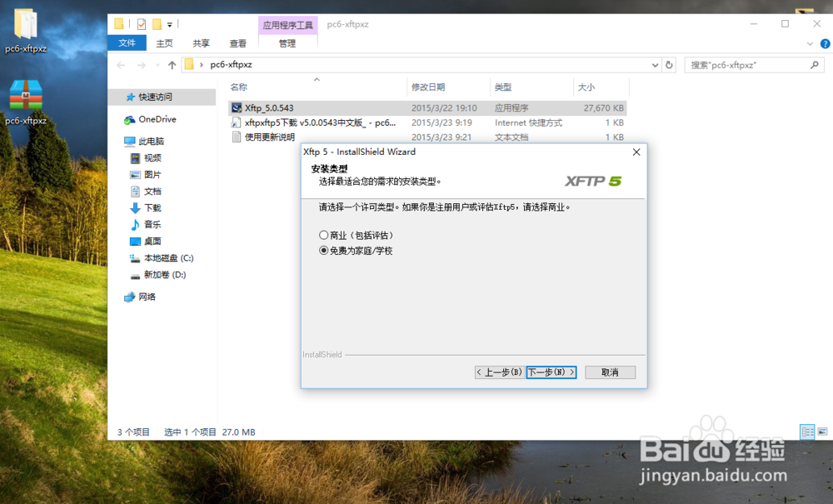Select the 使用更新说明 text document
Screen dimensions: 833x504
[x=427, y=137]
